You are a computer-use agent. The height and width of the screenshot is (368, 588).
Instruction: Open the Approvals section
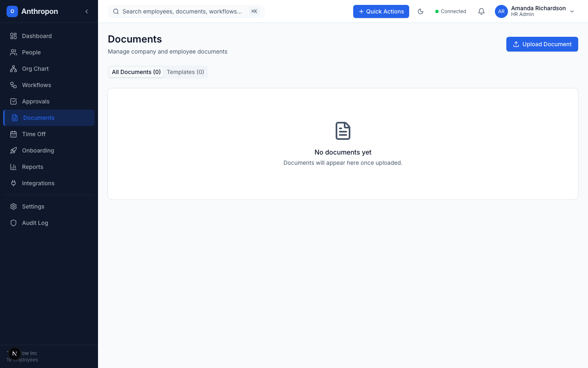pyautogui.click(x=36, y=101)
